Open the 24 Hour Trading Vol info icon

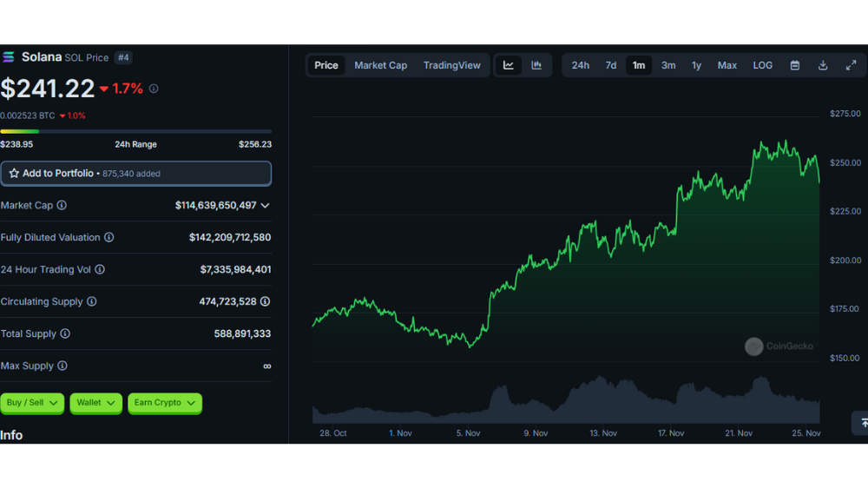point(100,270)
